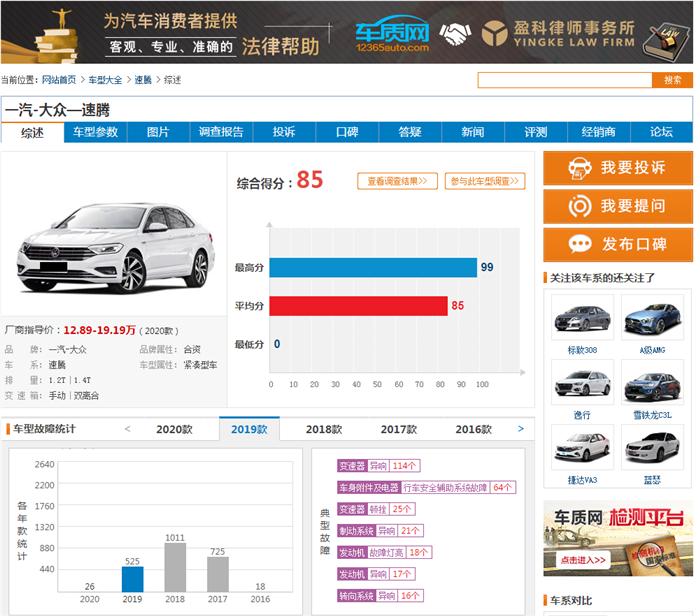Switch to the 口碑 tab
The width and height of the screenshot is (700, 616).
tap(347, 132)
